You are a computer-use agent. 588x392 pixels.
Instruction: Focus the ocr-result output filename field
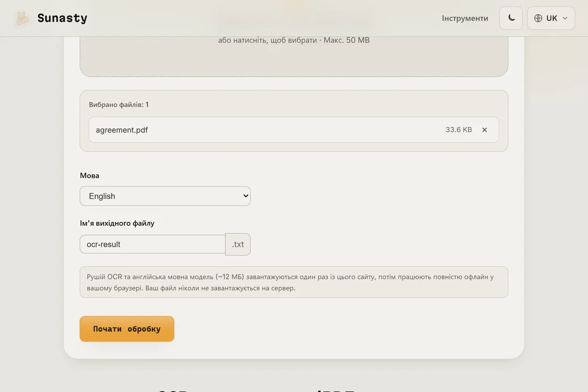click(153, 244)
